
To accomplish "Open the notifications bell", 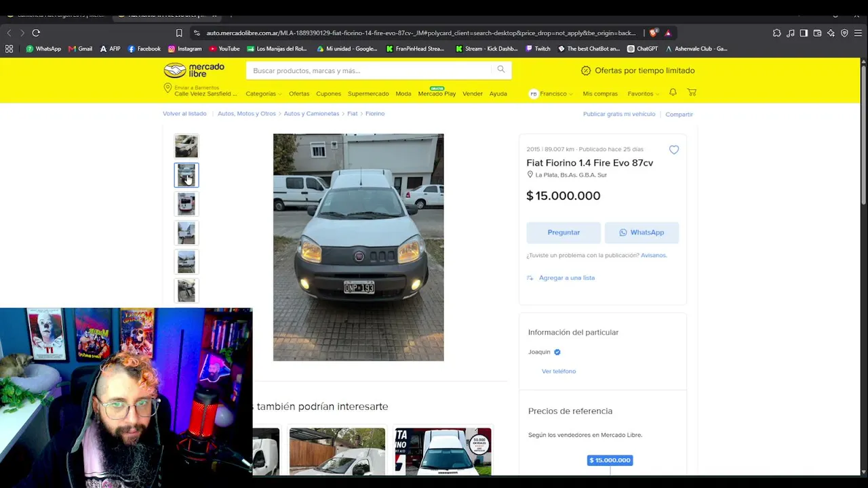I will (673, 92).
